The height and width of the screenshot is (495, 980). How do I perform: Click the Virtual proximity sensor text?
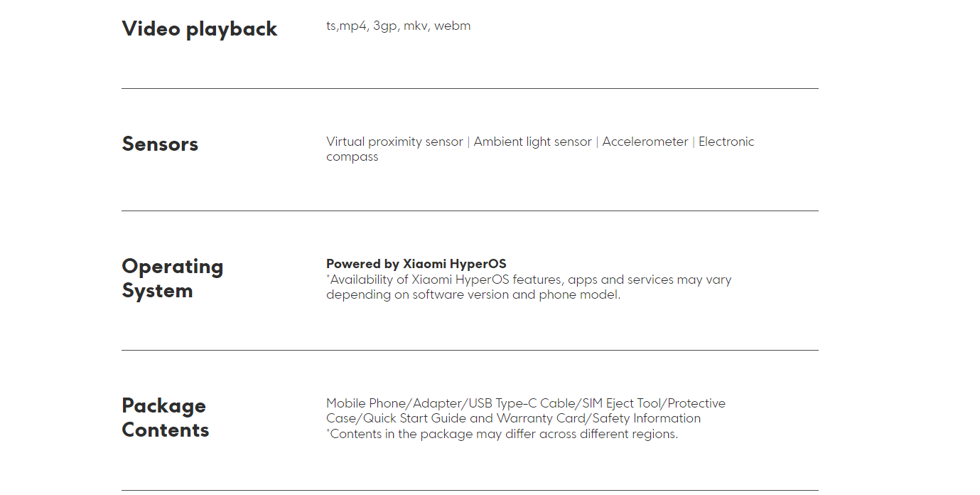click(x=394, y=142)
